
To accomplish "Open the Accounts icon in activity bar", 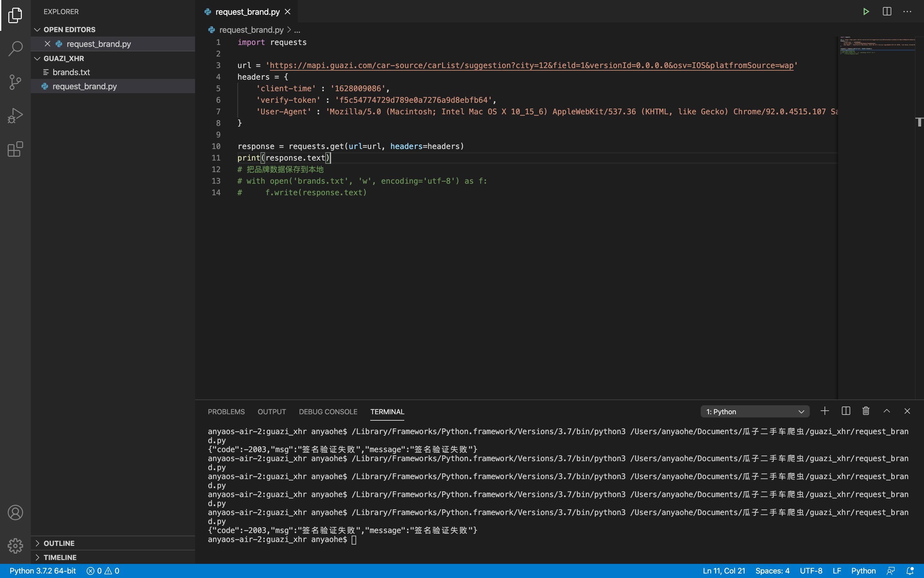I will click(15, 512).
